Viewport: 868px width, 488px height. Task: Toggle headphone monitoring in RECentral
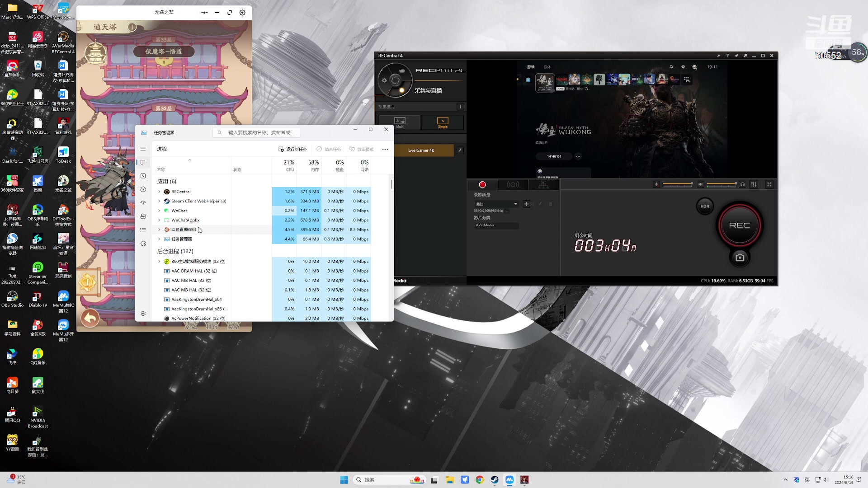pyautogui.click(x=742, y=184)
